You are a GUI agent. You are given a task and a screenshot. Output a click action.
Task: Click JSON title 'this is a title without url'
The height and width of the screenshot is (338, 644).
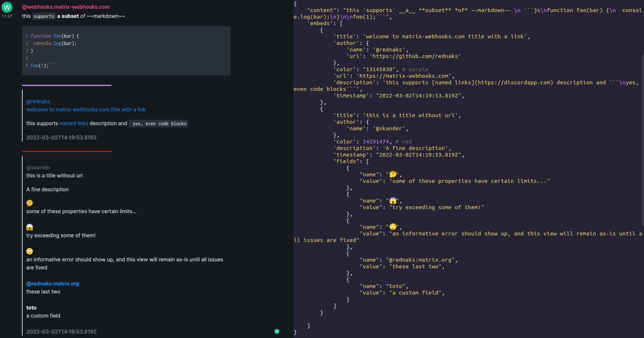coord(410,115)
